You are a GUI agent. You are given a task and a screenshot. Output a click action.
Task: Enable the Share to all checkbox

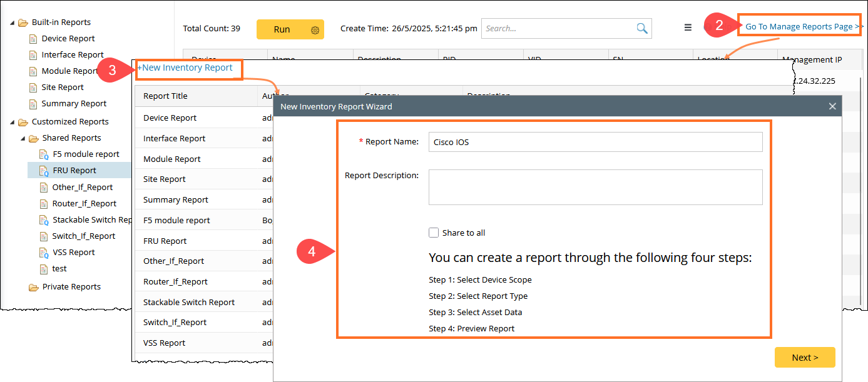(434, 233)
